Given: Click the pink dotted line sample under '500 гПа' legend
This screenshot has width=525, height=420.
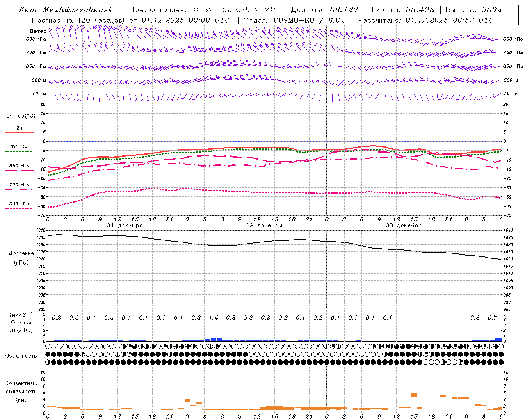Looking at the screenshot, I should [x=18, y=209].
